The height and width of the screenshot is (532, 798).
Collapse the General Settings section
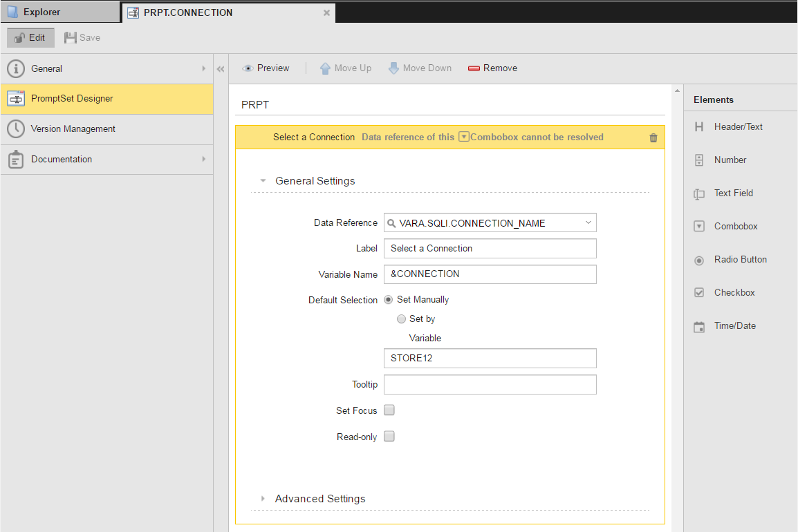315,181
